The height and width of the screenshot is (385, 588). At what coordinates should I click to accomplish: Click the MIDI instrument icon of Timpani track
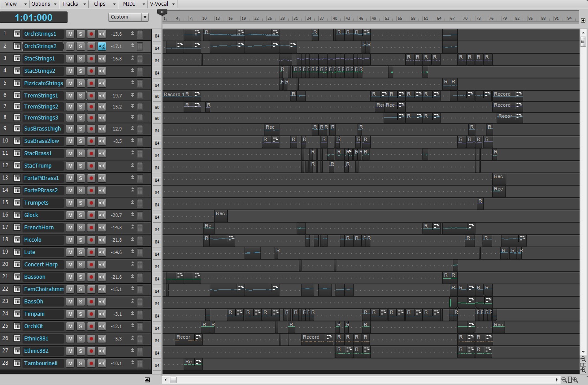(17, 314)
